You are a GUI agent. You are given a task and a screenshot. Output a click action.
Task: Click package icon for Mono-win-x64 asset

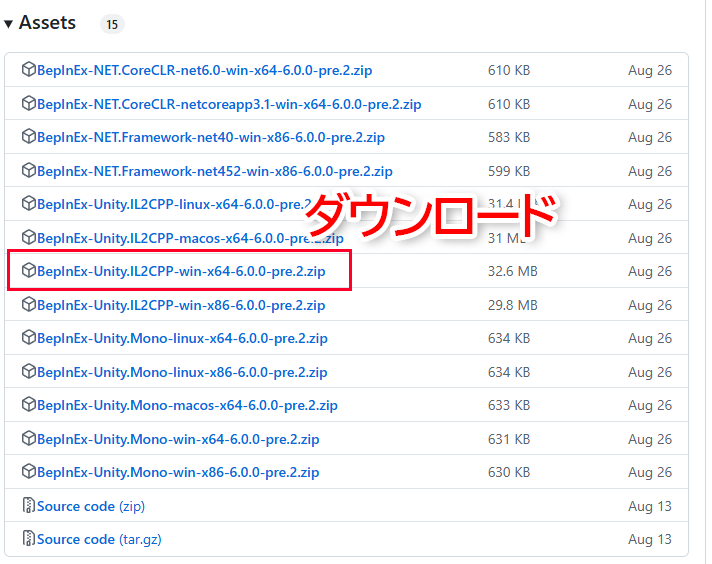pyautogui.click(x=29, y=439)
